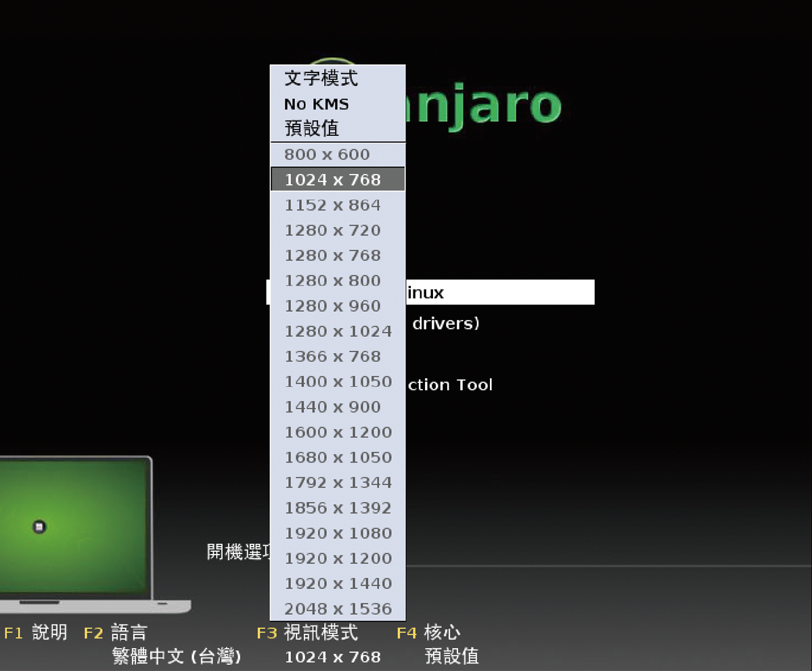Choose 1920 x 1440 resolution
Viewport: 812px width, 671px height.
click(x=338, y=584)
